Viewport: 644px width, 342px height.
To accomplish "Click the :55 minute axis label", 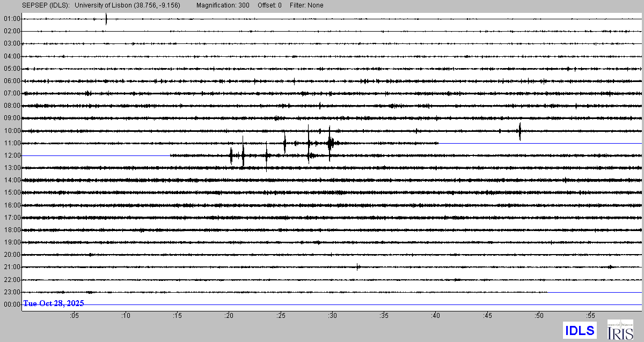I will tap(590, 316).
